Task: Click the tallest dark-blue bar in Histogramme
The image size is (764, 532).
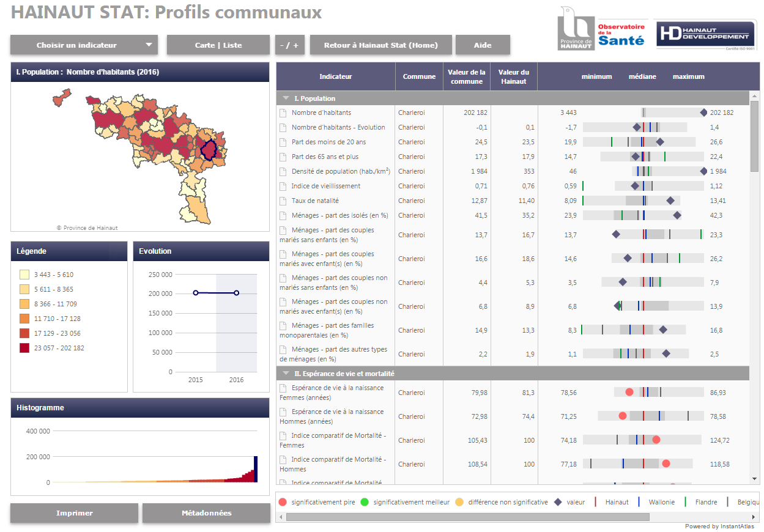Action: tap(256, 470)
